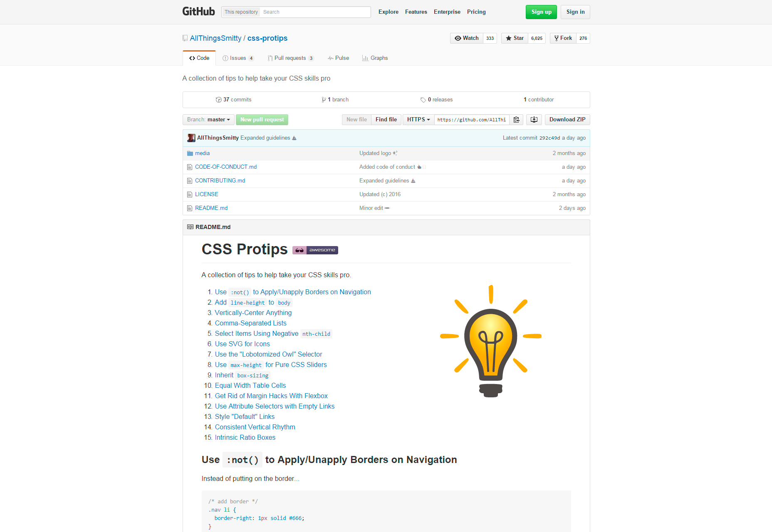
Task: Click the branch icon
Action: tap(324, 100)
